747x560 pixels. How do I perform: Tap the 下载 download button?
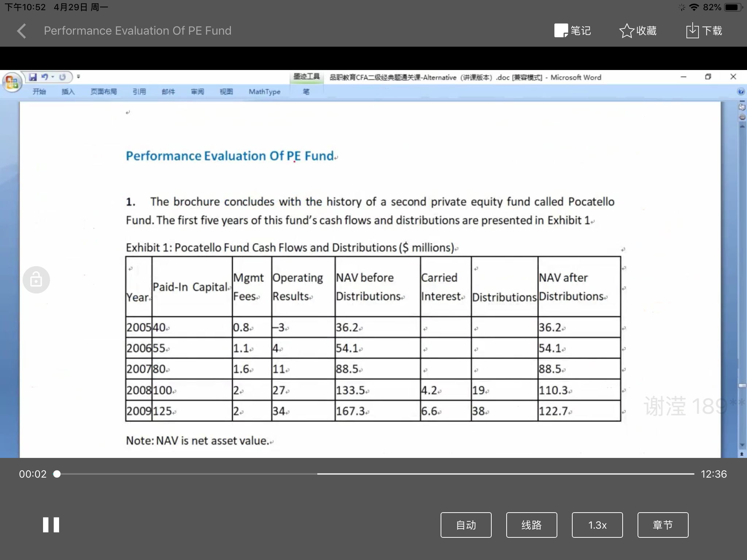tap(704, 31)
